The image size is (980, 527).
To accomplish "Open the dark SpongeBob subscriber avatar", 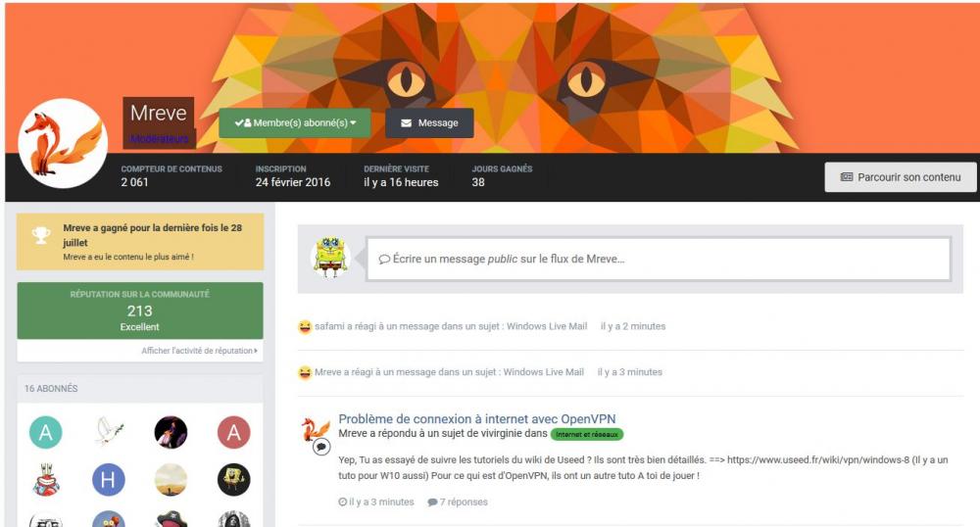I will [234, 480].
